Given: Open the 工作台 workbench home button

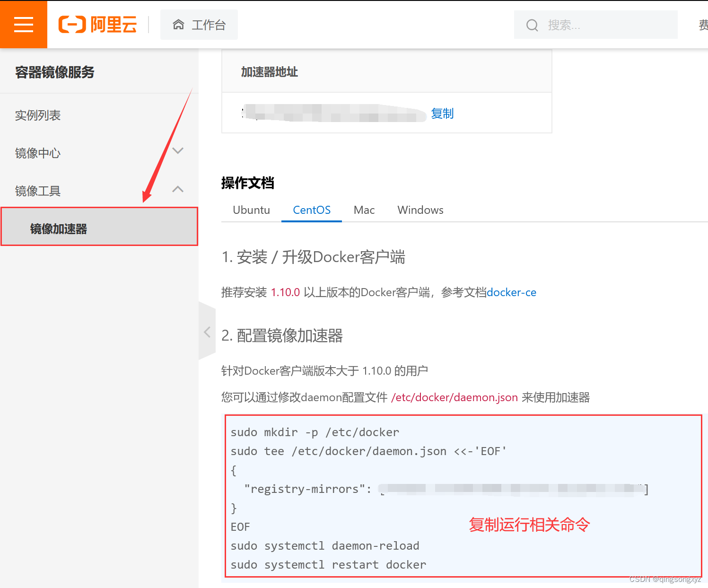Looking at the screenshot, I should 199,25.
